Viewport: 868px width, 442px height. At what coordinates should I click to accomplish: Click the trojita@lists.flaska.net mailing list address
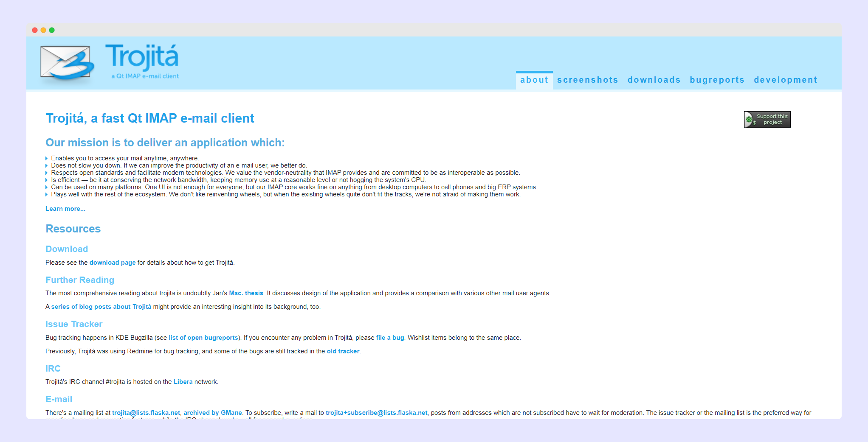pyautogui.click(x=146, y=412)
